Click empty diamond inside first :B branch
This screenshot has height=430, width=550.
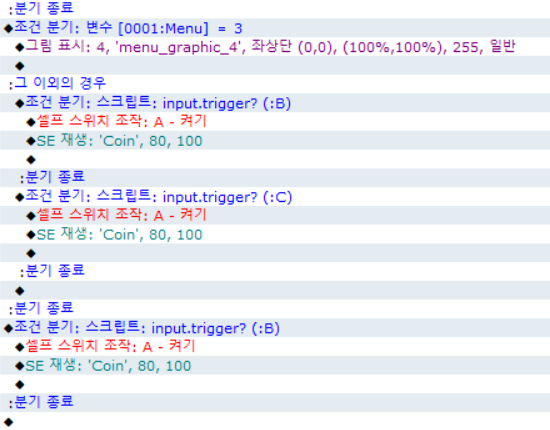click(275, 159)
